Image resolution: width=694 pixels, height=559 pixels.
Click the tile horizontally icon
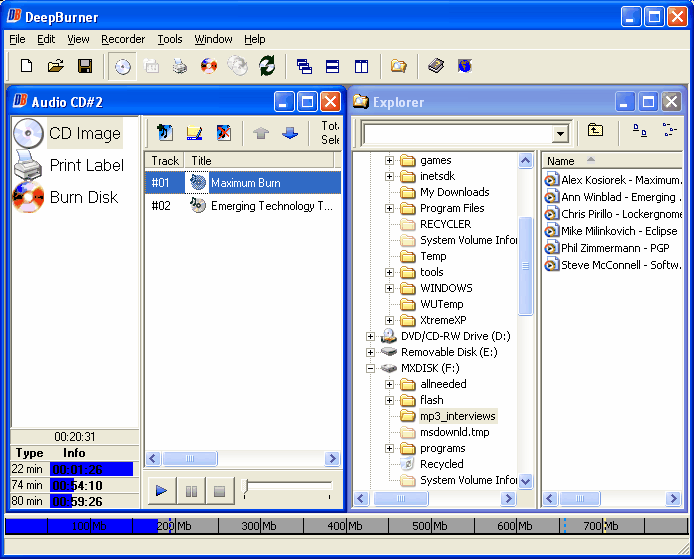[x=332, y=66]
